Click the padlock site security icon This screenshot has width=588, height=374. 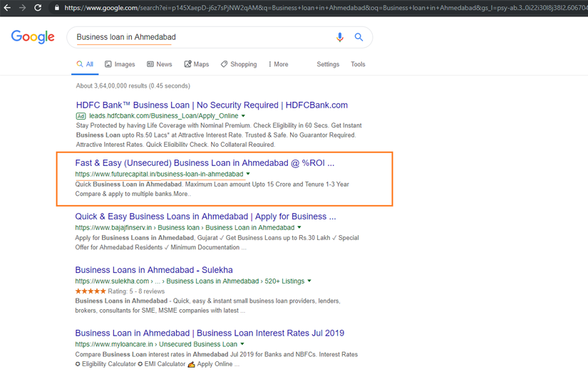pyautogui.click(x=56, y=7)
